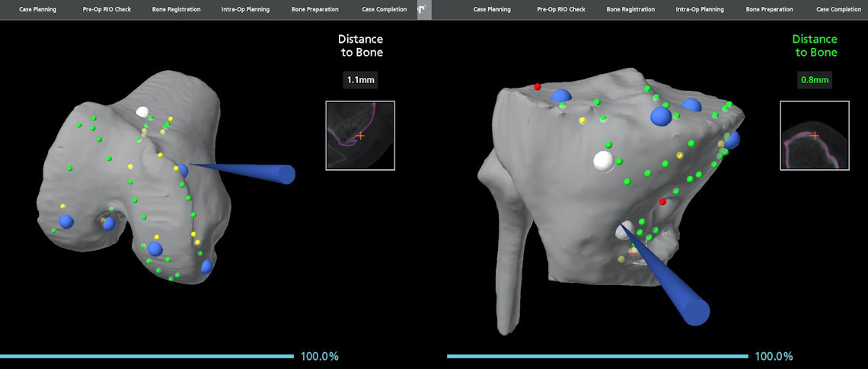Click the 1.1mm distance to bone readout
868x369 pixels.
(361, 79)
